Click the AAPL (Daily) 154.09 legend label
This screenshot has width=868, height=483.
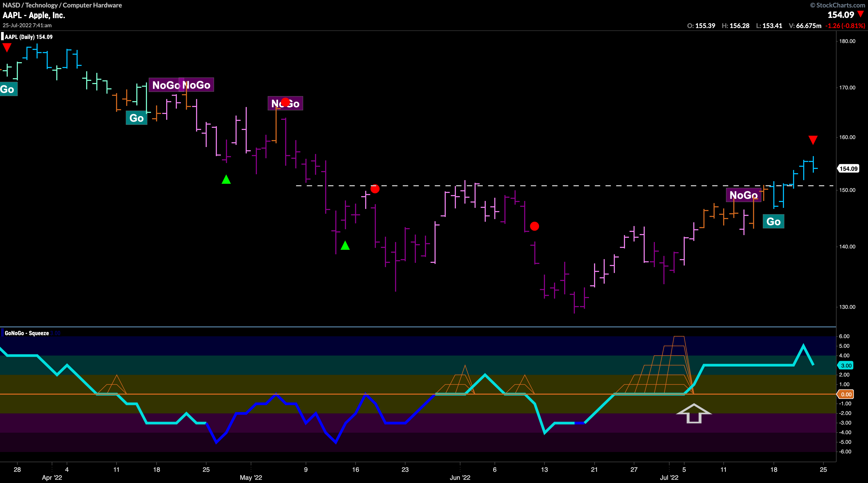coord(28,37)
